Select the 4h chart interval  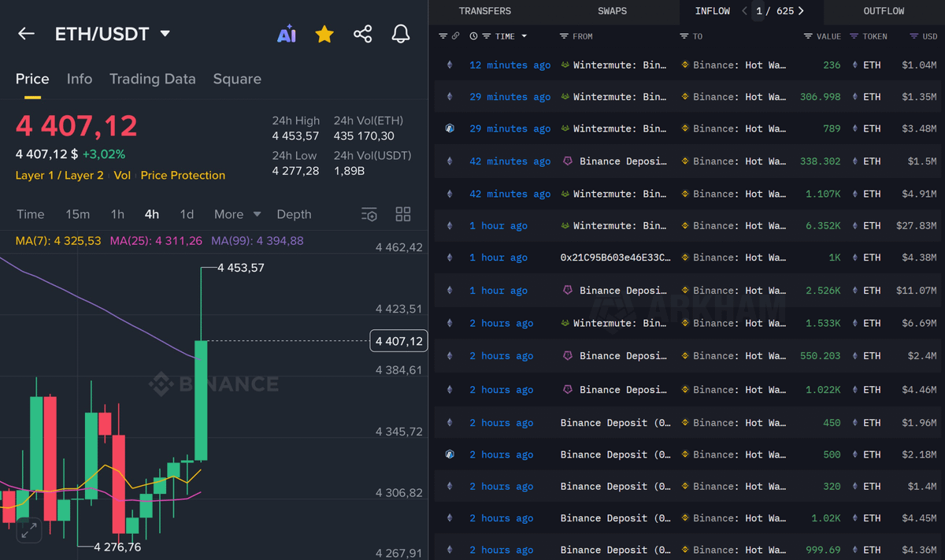coord(152,214)
